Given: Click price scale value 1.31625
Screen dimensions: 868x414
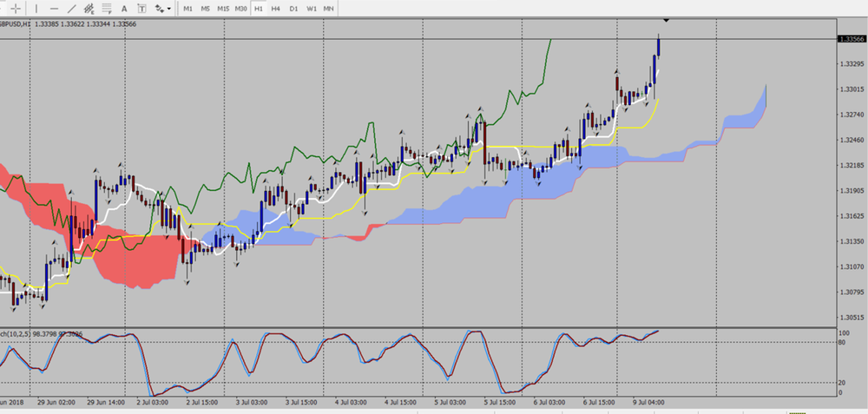Looking at the screenshot, I should 852,216.
